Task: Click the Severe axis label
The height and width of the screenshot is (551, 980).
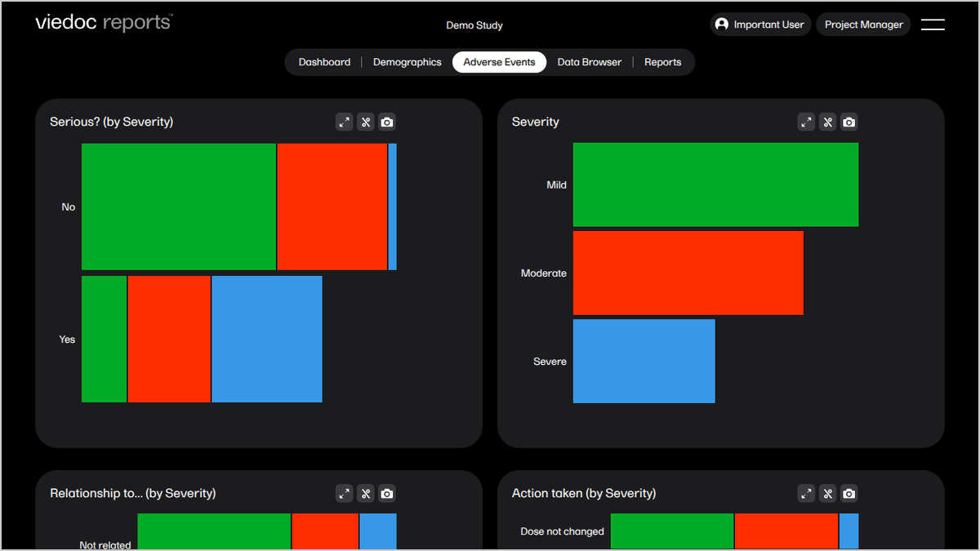Action: tap(550, 362)
